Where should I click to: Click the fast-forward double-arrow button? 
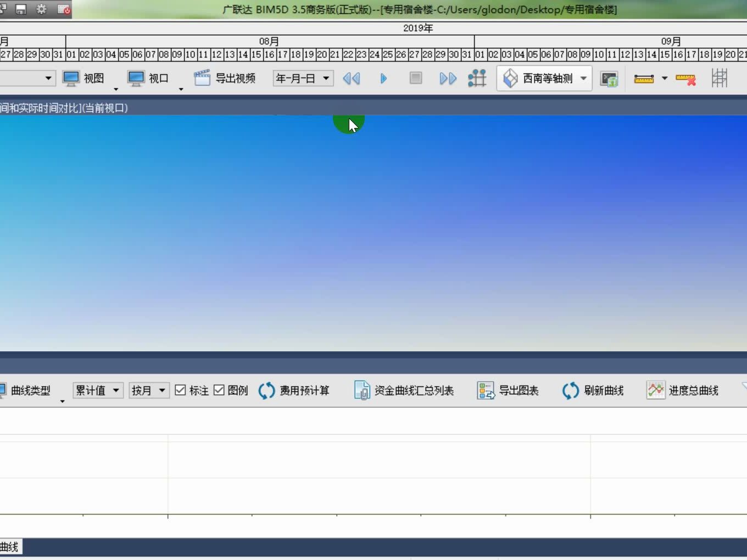[x=448, y=79]
